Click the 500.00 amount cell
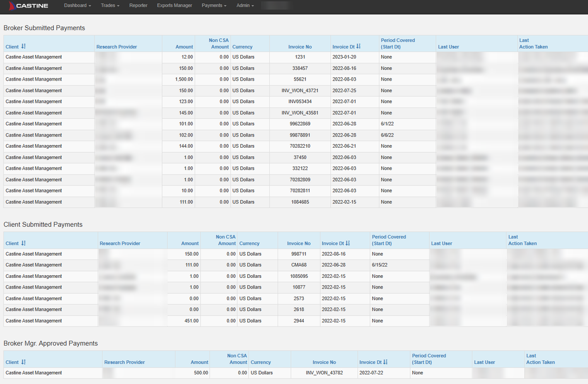 click(192, 373)
